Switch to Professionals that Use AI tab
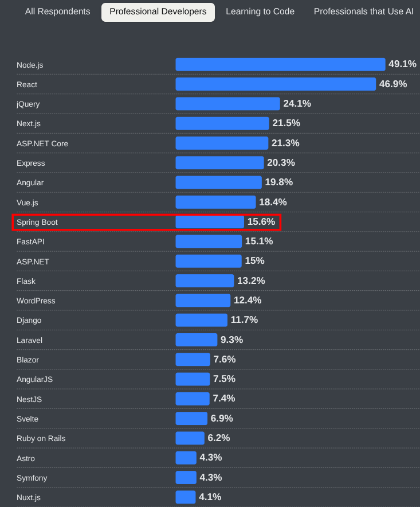This screenshot has width=420, height=507. coord(363,11)
